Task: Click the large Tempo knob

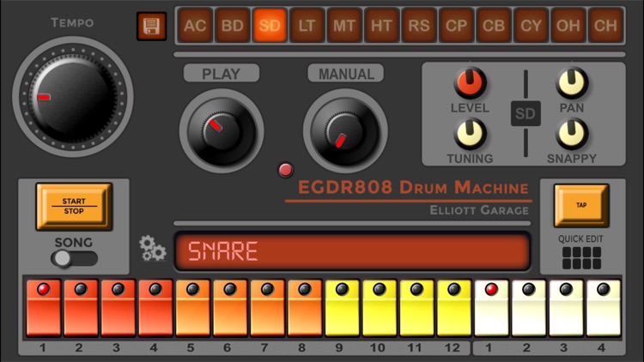Action: click(x=73, y=97)
